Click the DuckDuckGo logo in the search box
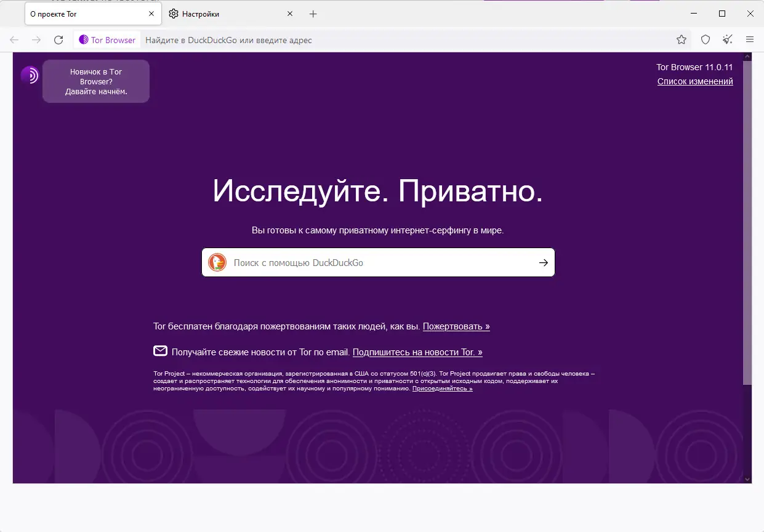The width and height of the screenshot is (764, 532). coord(217,262)
